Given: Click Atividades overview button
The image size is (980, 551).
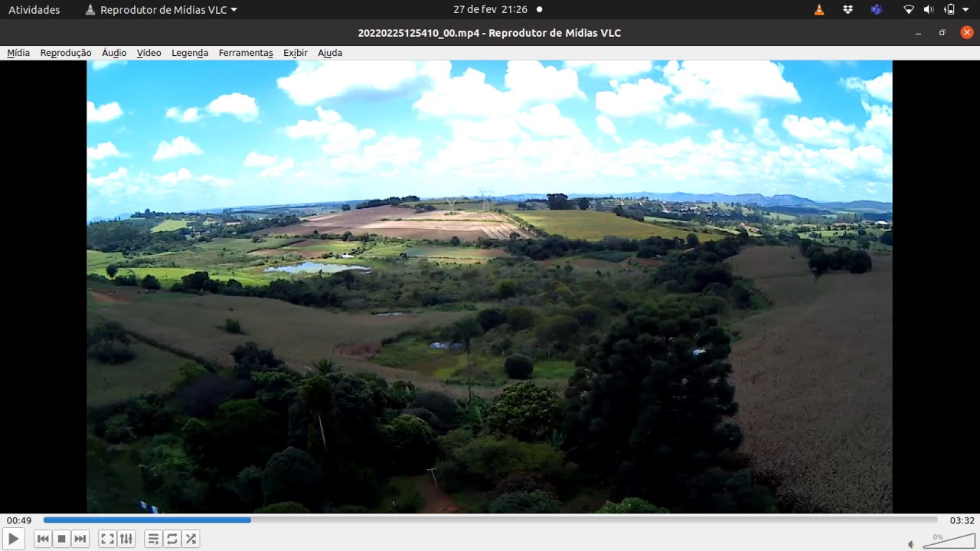Looking at the screenshot, I should coord(34,10).
